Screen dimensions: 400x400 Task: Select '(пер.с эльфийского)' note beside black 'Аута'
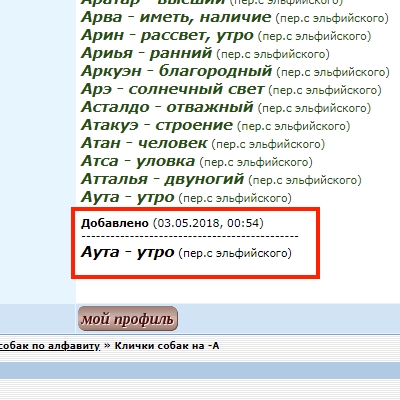235,253
